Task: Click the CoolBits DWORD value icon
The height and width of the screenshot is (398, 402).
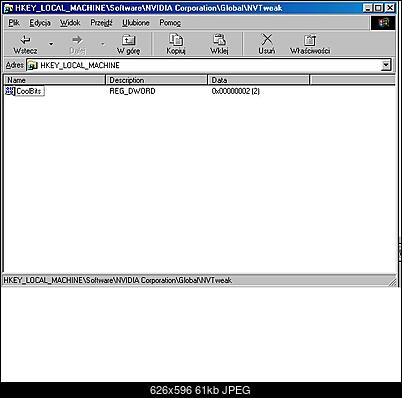Action: tap(10, 91)
